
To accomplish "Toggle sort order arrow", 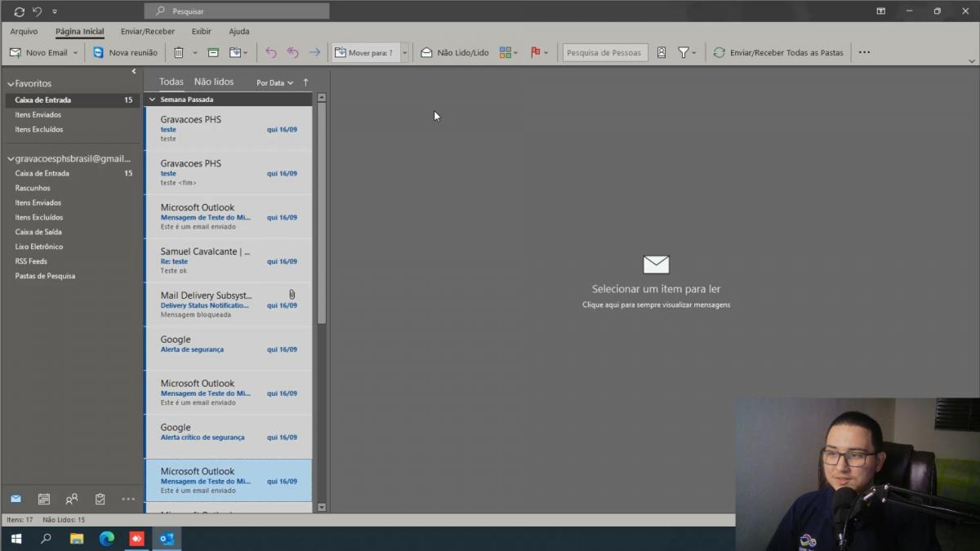I will [x=306, y=82].
